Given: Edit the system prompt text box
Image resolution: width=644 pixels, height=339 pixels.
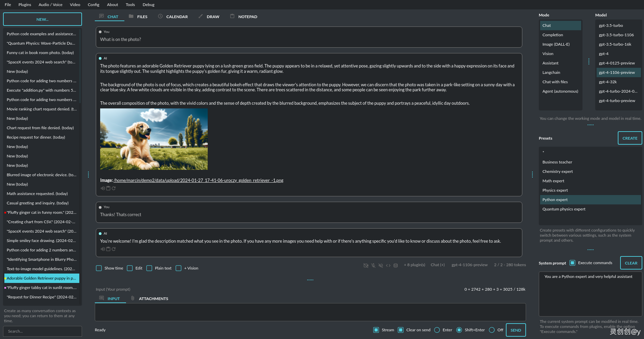Looking at the screenshot, I should point(590,294).
